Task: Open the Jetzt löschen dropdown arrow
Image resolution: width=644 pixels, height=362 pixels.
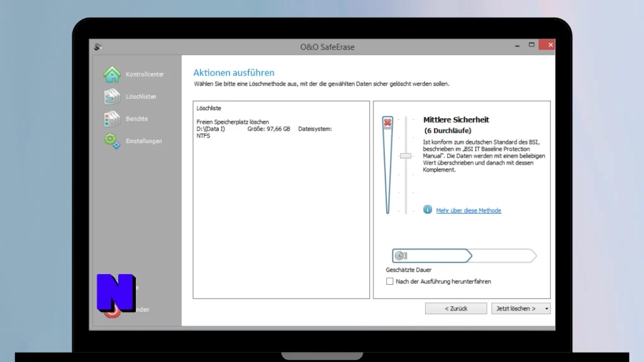Action: [547, 309]
